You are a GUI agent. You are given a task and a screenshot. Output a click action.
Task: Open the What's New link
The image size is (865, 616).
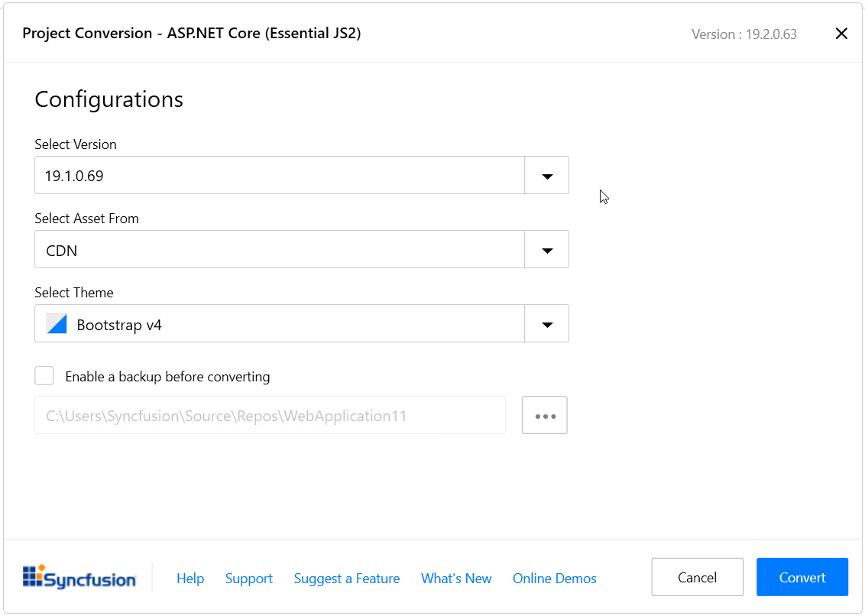(456, 579)
